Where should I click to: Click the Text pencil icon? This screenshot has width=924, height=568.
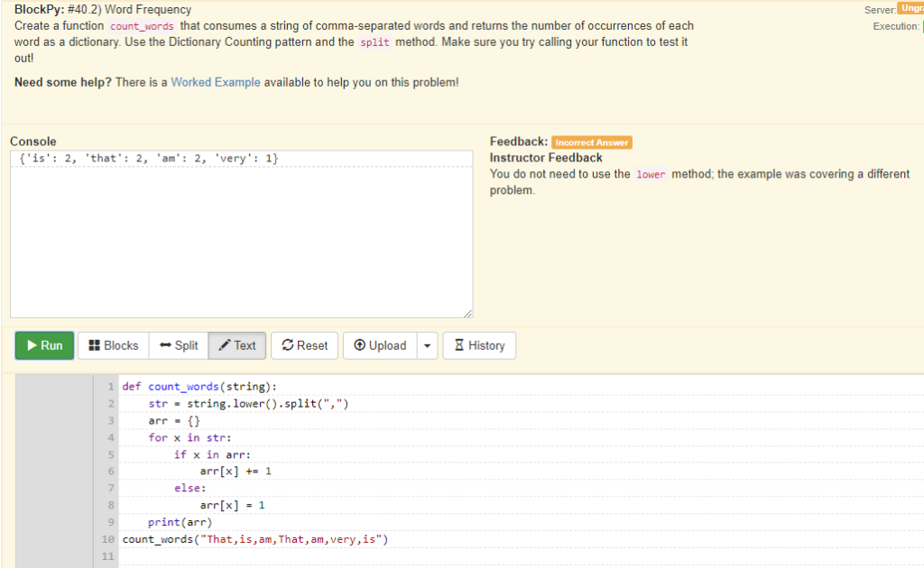tap(226, 345)
